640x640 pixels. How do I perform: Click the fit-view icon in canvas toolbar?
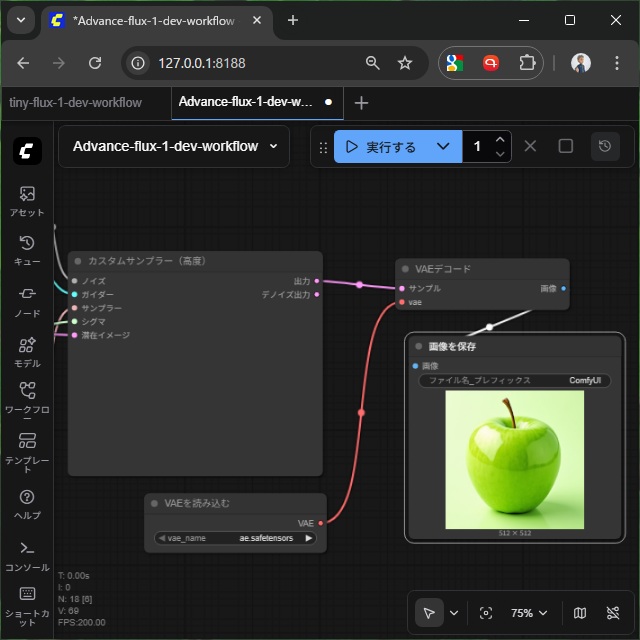[x=486, y=613]
